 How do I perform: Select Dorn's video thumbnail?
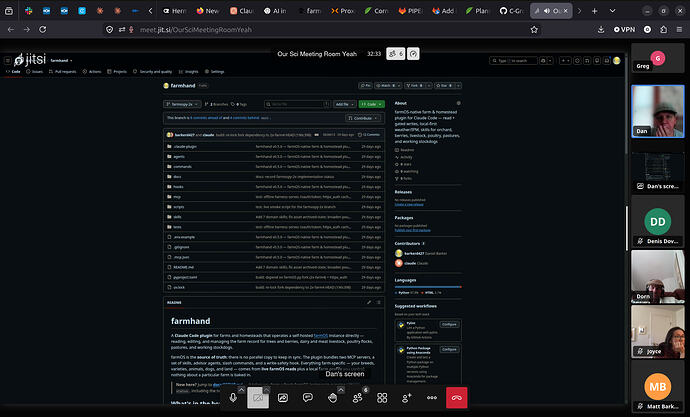[658, 276]
